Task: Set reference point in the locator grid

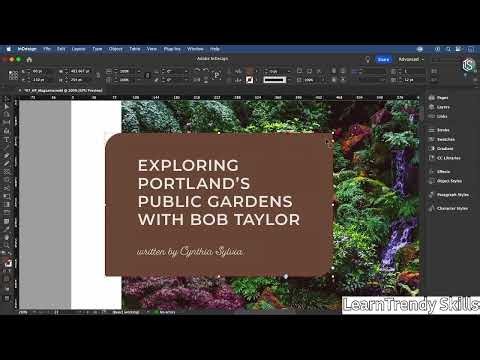Action: [x=13, y=75]
